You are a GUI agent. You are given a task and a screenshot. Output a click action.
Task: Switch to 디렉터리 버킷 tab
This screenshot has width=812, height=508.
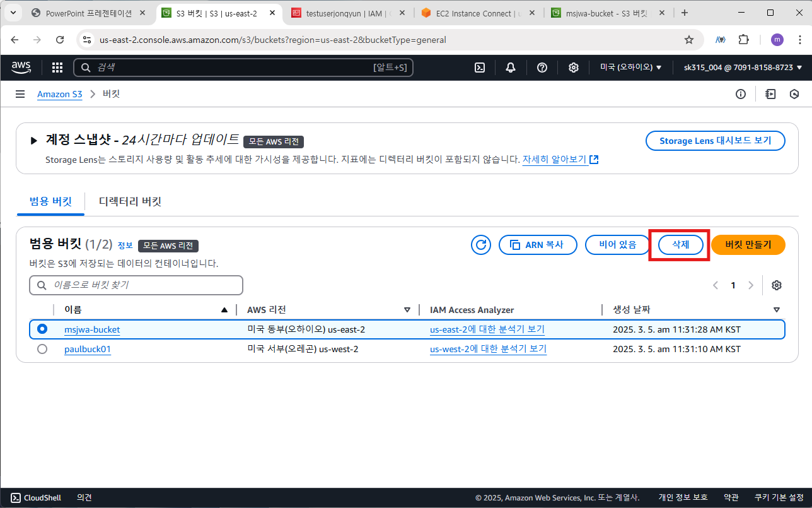pyautogui.click(x=130, y=202)
